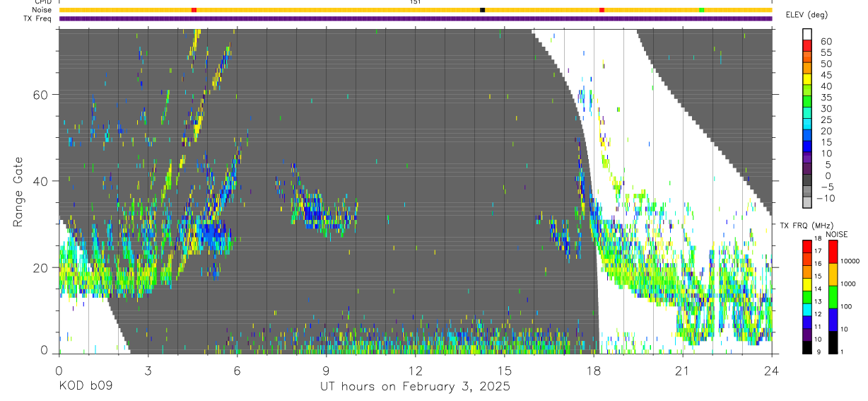Image resolution: width=868 pixels, height=401 pixels.
Task: Select the yellow 14–15 MHz TX FRQ swatch
Action: tap(807, 284)
